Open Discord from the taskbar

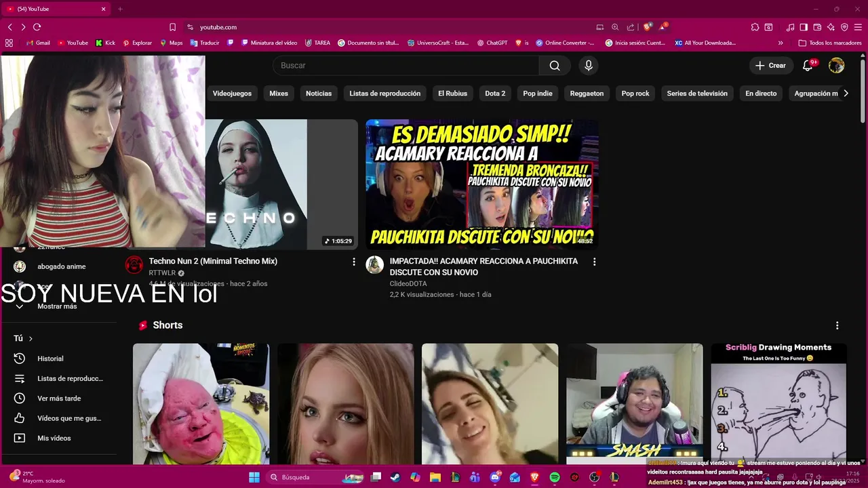click(494, 477)
